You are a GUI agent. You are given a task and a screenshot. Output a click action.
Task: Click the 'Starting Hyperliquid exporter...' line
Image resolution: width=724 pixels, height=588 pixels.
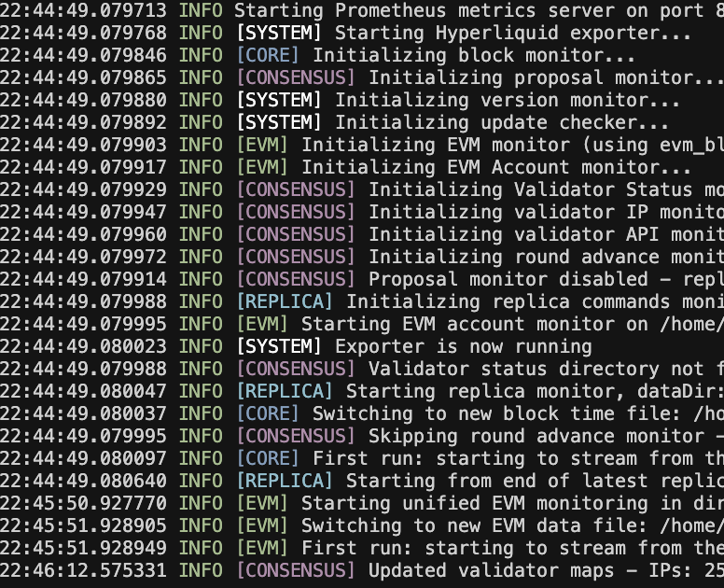click(513, 34)
